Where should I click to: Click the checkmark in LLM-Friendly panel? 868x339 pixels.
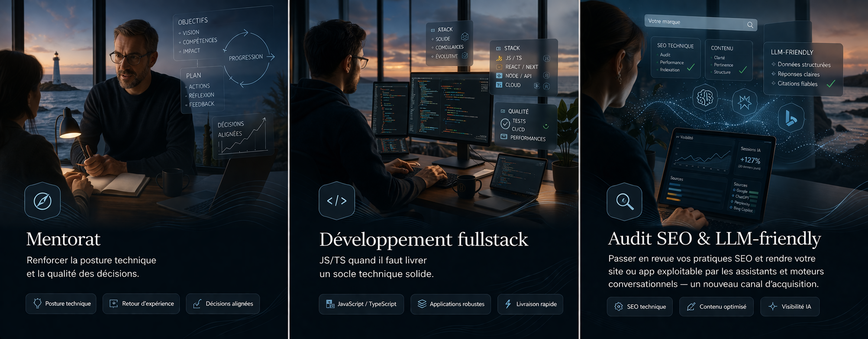tap(831, 84)
